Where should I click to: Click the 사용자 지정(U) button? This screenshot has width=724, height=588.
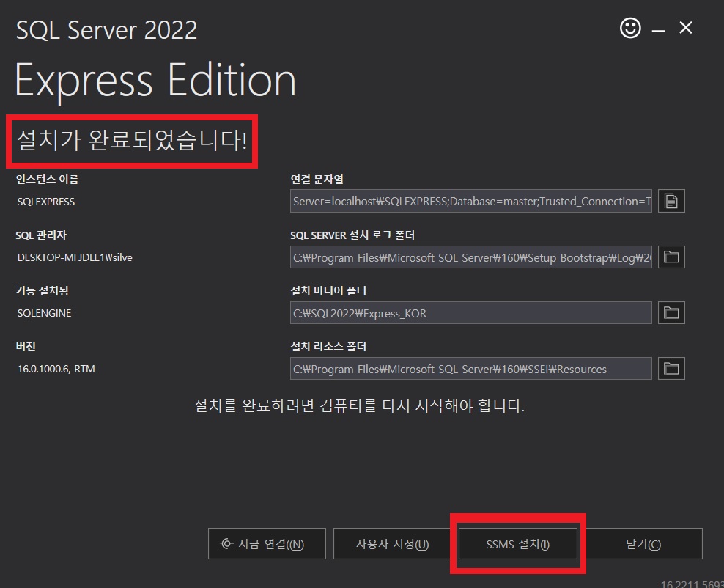(x=392, y=543)
